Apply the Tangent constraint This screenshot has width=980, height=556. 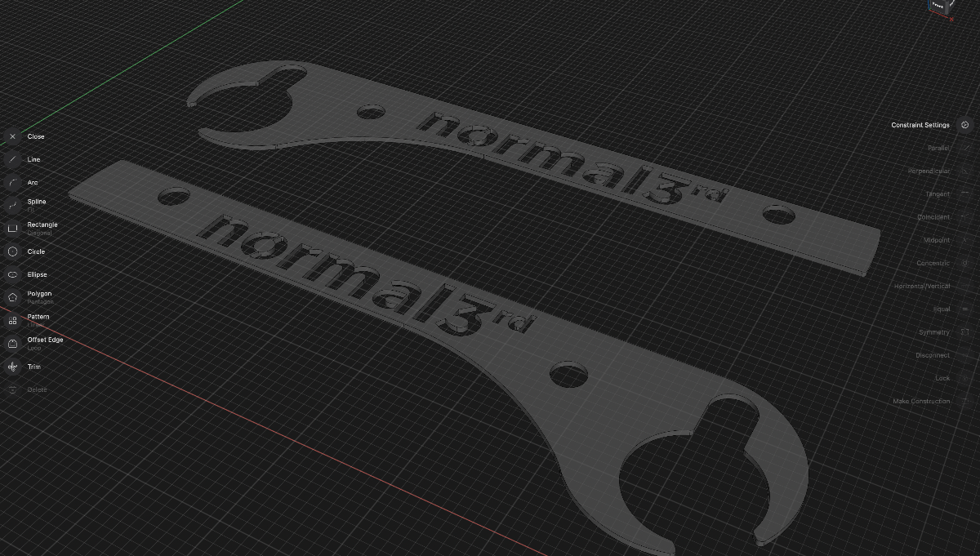tap(937, 194)
